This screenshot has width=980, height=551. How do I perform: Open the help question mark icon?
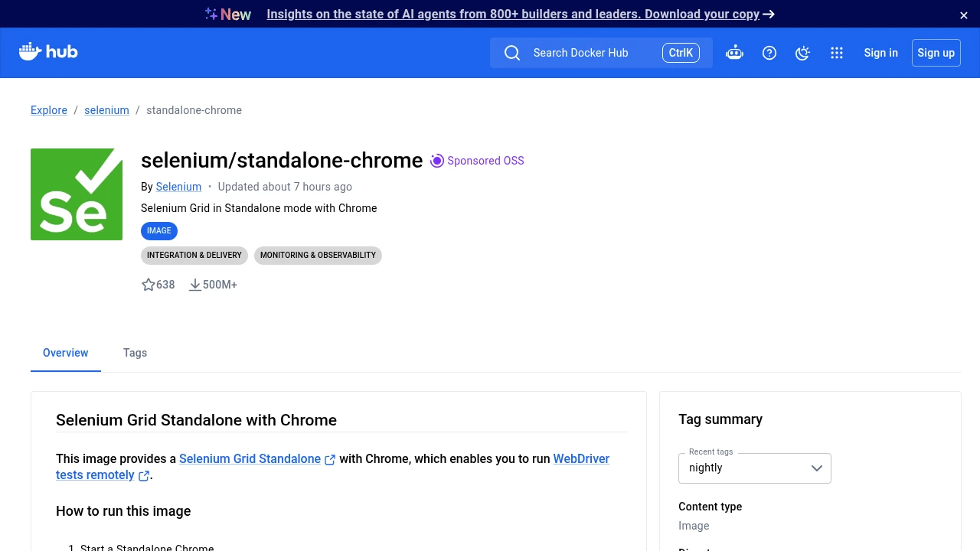[x=769, y=53]
